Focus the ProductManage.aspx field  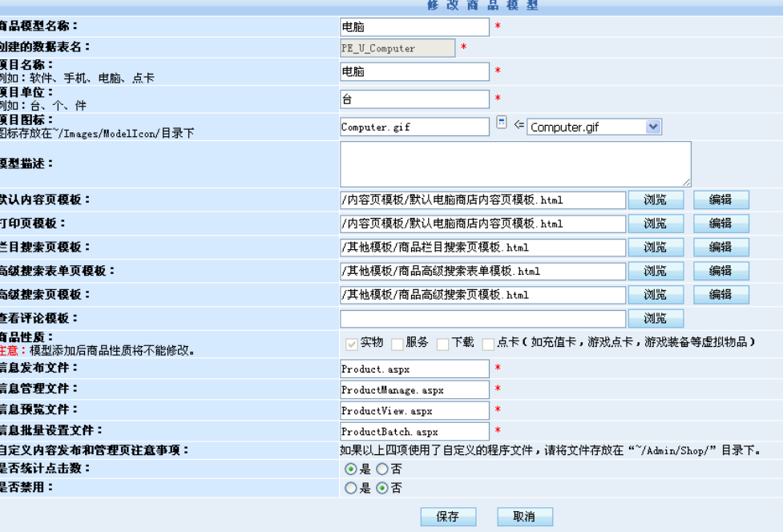[414, 390]
